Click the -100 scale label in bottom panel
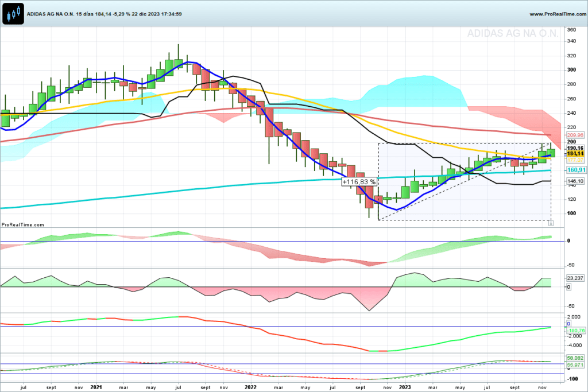Screen dimensions: 588x392 572,379
